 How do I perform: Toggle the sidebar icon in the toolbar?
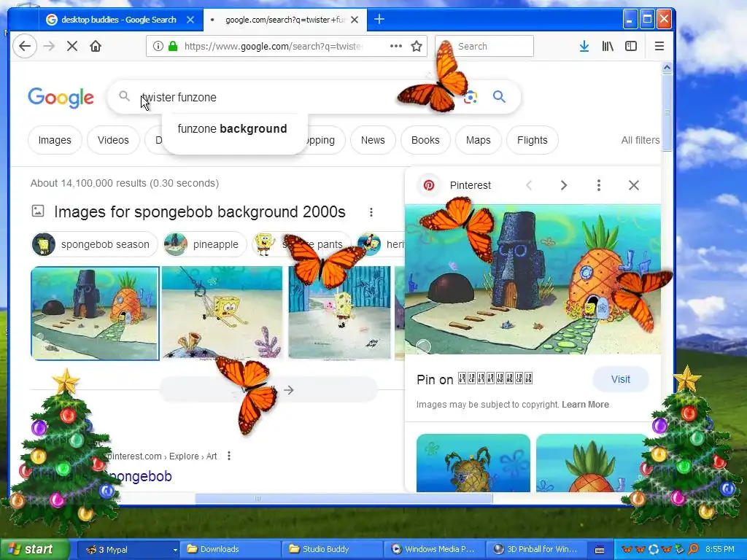631,46
